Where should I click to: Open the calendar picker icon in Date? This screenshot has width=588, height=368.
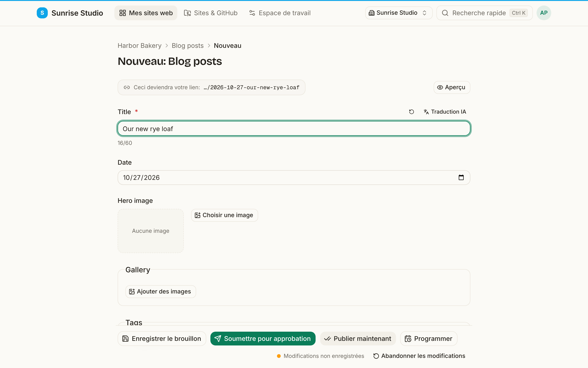point(461,177)
